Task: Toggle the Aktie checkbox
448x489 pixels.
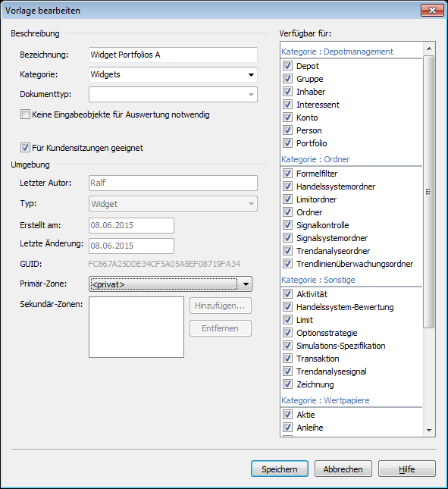Action: pyautogui.click(x=287, y=415)
